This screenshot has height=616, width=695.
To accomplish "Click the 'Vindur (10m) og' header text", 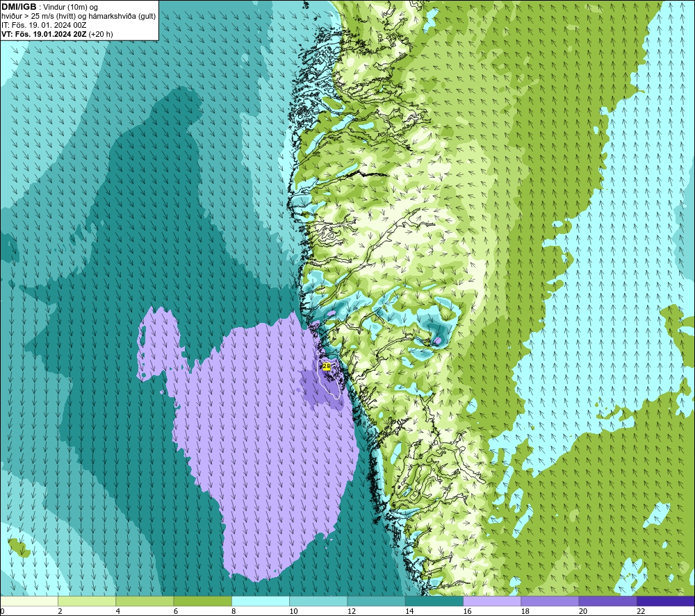I will point(72,8).
